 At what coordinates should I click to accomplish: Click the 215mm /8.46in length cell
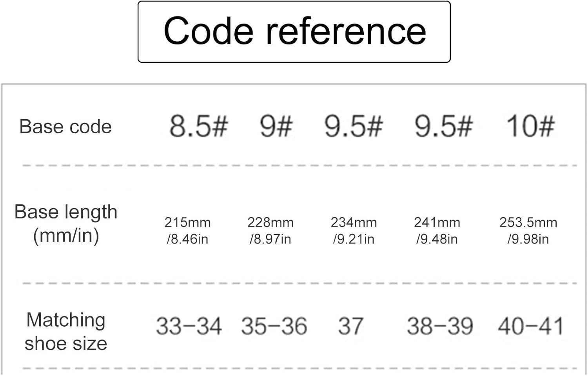[187, 231]
